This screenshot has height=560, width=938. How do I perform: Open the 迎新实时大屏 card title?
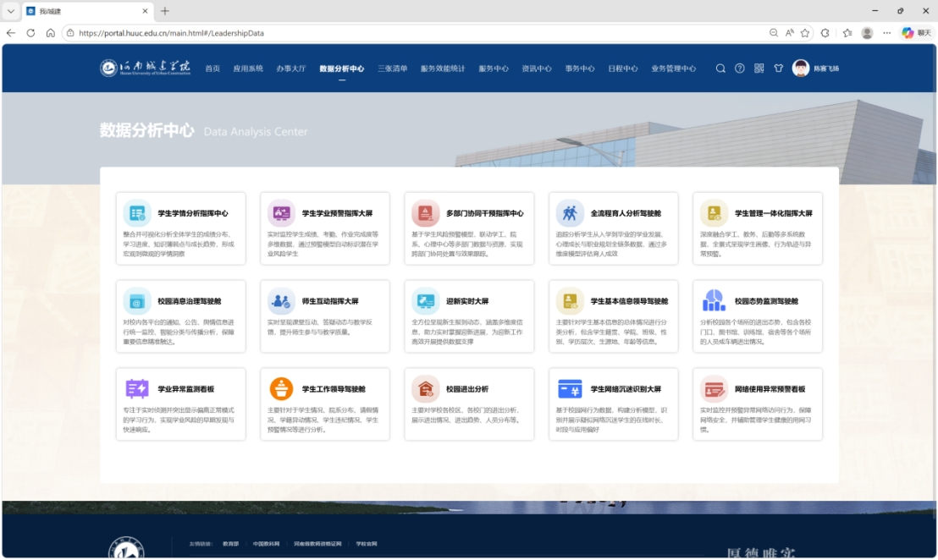pyautogui.click(x=467, y=301)
